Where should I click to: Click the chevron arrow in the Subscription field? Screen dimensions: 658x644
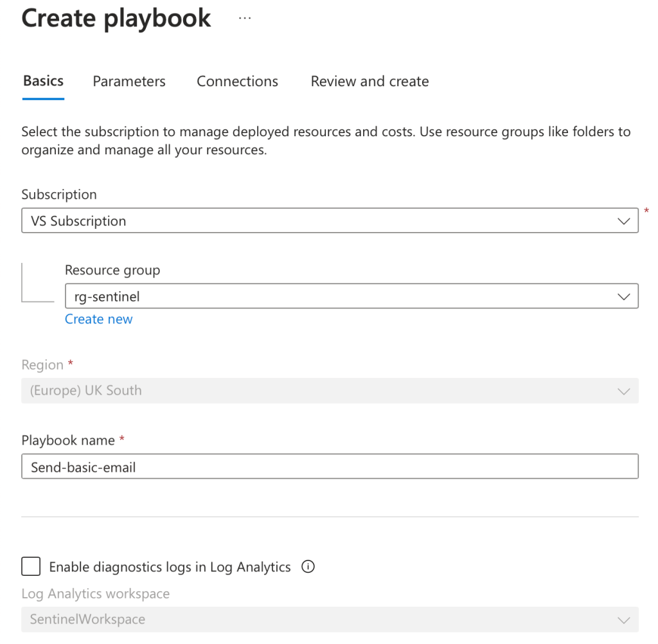[623, 221]
